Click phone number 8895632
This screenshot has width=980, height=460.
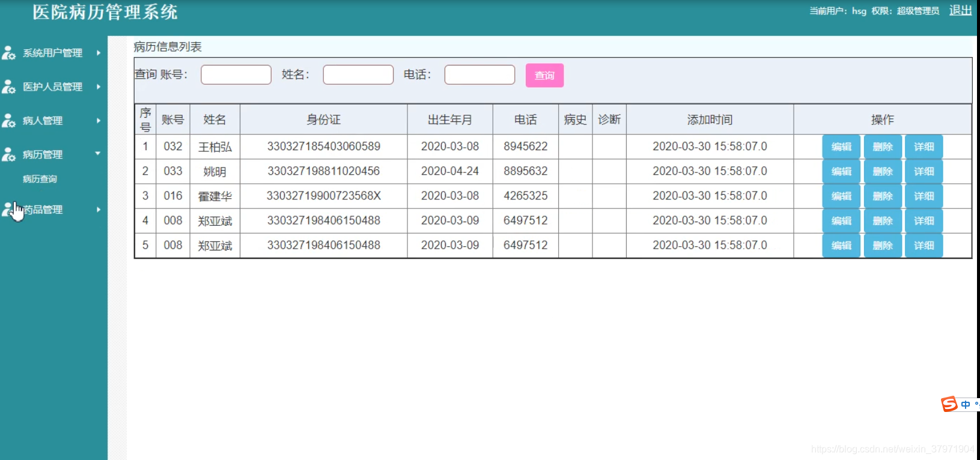pyautogui.click(x=526, y=171)
